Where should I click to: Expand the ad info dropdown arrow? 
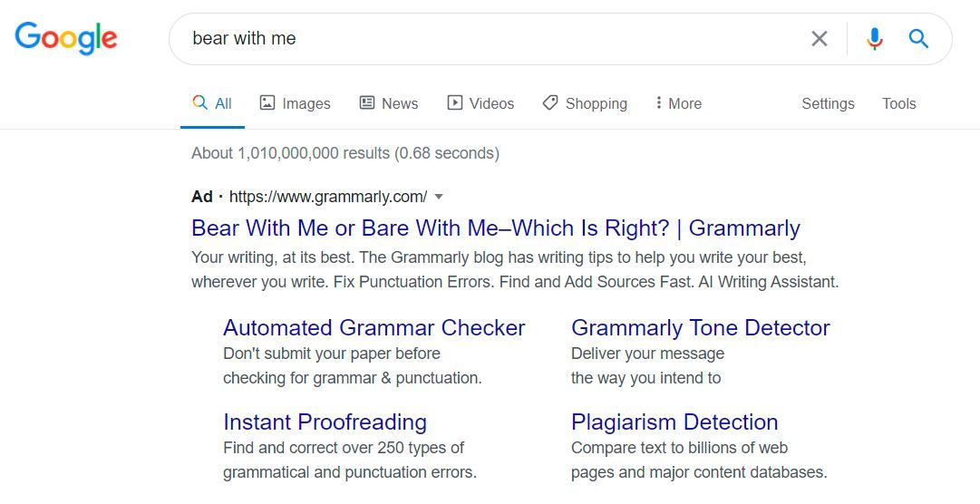[439, 197]
